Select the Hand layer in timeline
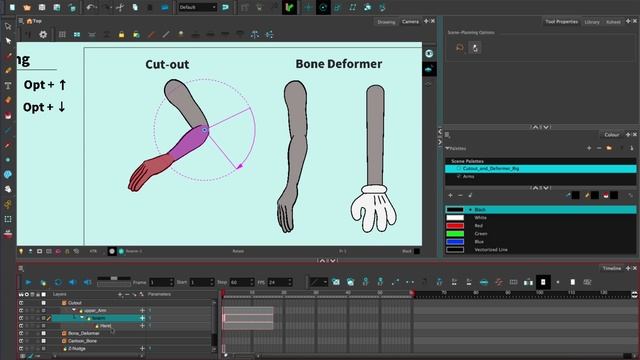 [105, 326]
